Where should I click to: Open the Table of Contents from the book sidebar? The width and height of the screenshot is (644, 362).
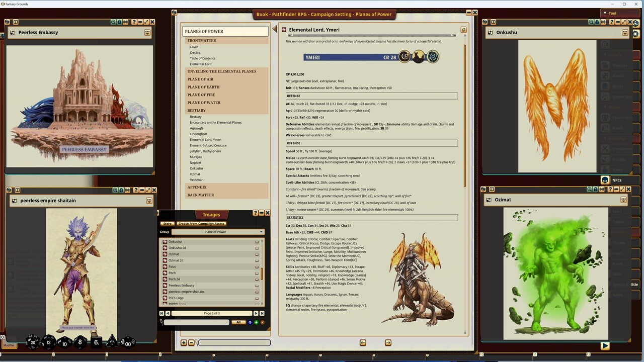[202, 58]
